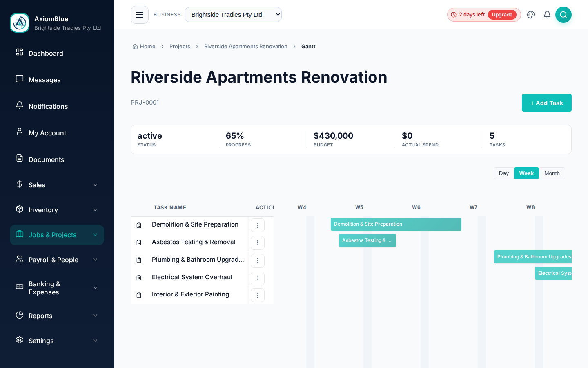This screenshot has height=368, width=588.
Task: Open actions menu for Electrical System Overhaul
Action: [258, 278]
